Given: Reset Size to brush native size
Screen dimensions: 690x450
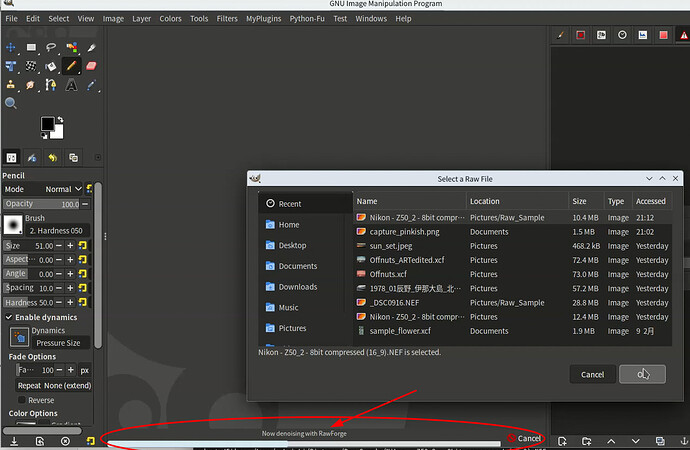Looking at the screenshot, I should point(82,245).
